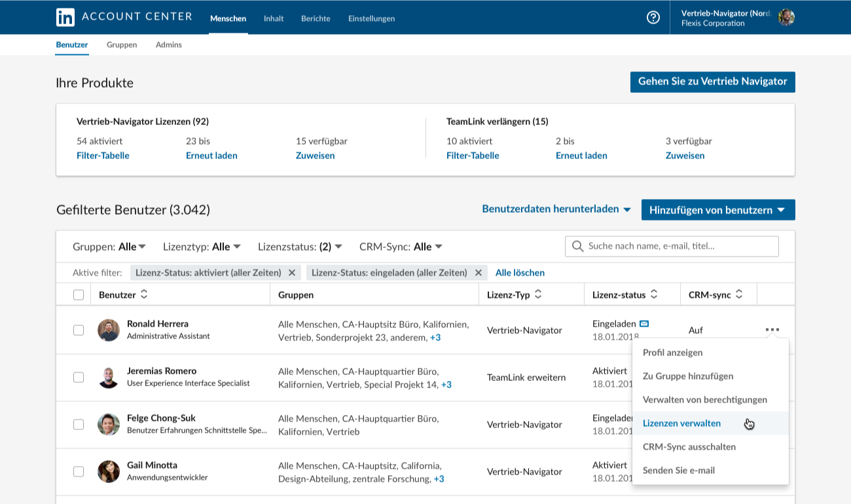Click the name 'Ronald Herrera'

pyautogui.click(x=158, y=323)
